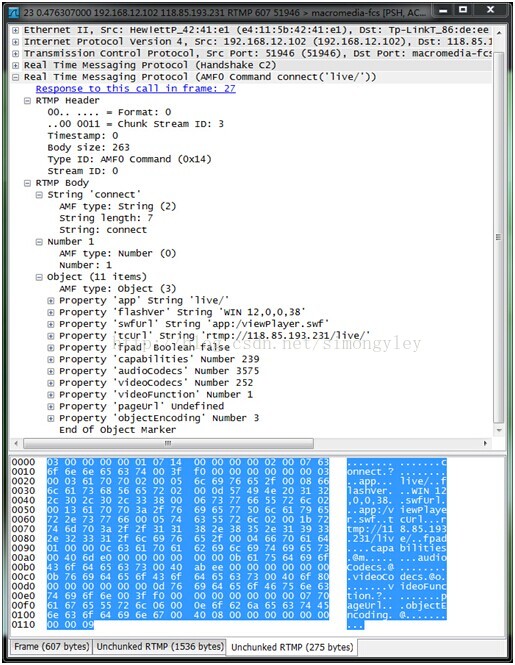Screen dimensions: 515x665
Task: Expand Property 'swfUrl' row
Action: tap(51, 324)
